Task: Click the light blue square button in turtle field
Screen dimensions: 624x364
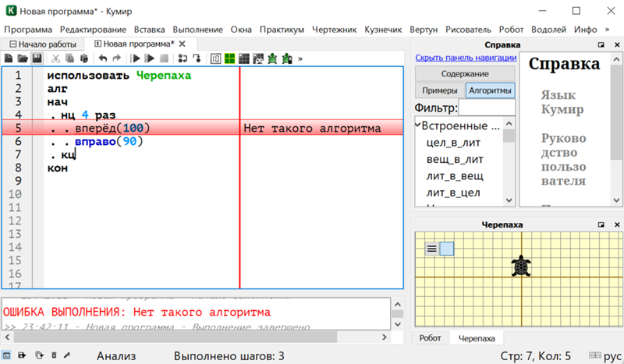Action: tap(446, 249)
